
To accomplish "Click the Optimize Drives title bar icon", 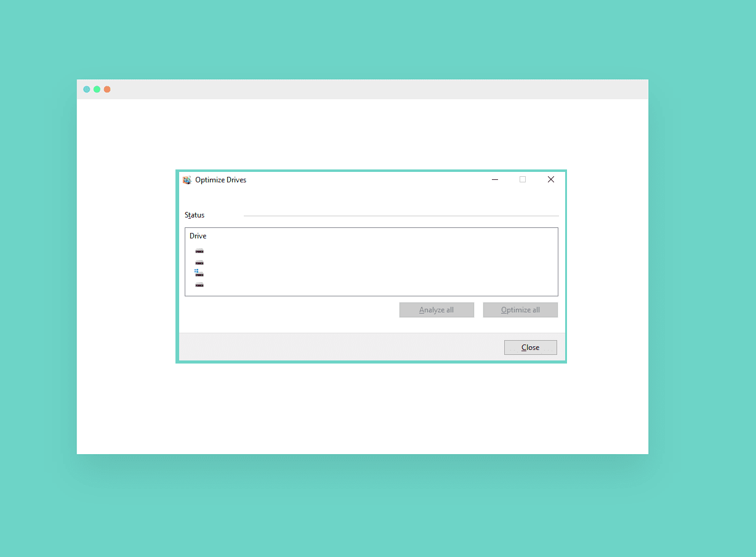I will click(x=187, y=180).
